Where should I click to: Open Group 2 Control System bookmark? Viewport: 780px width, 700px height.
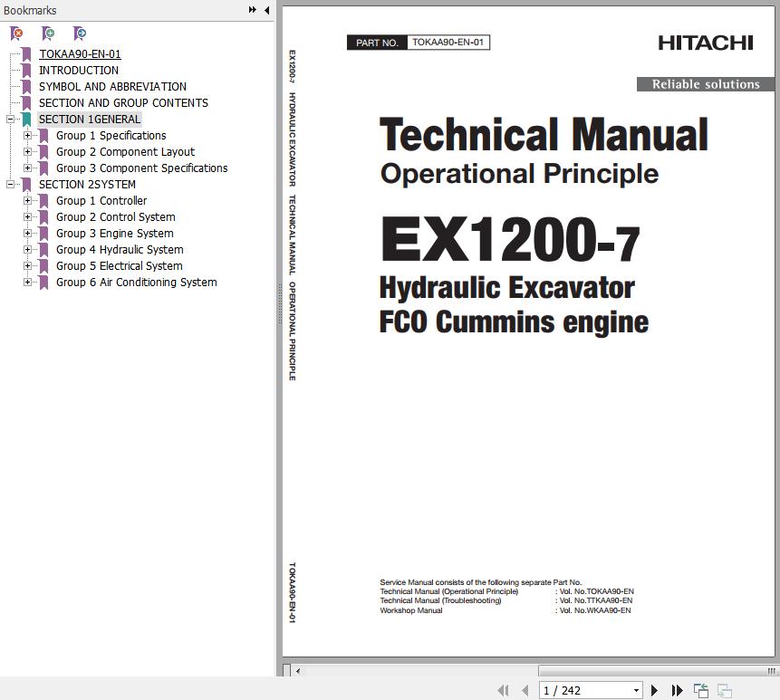coord(115,217)
